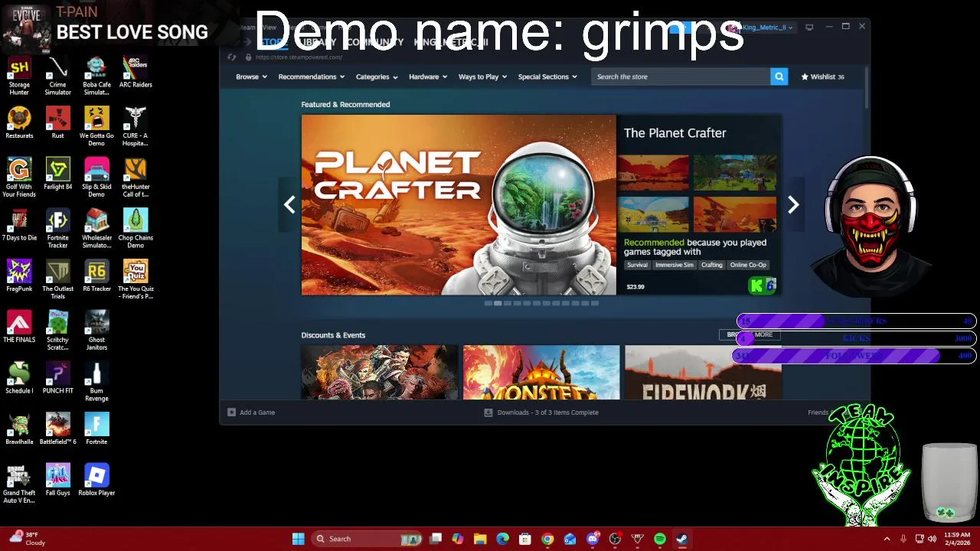Expand the Ways to Play dropdown
The width and height of the screenshot is (980, 551).
click(x=482, y=77)
